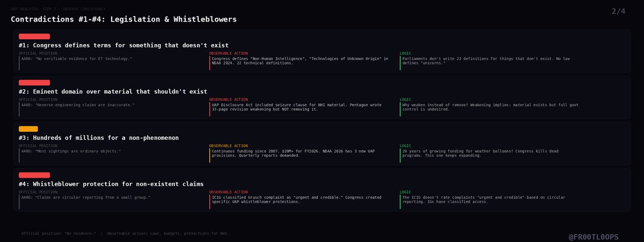This screenshot has width=644, height=242.
Task: Click the red badge above the Whistleblower protection heading
Action: point(34,175)
